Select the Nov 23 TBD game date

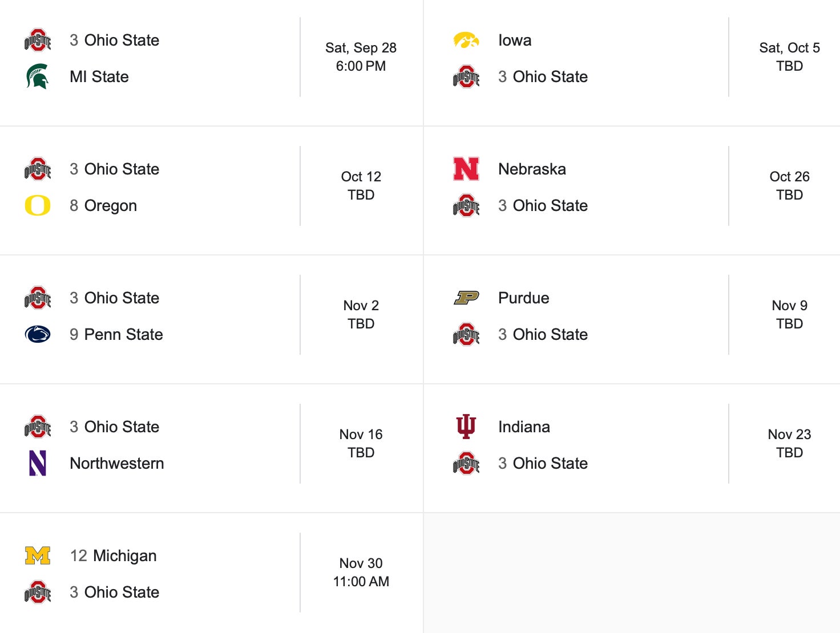[789, 444]
